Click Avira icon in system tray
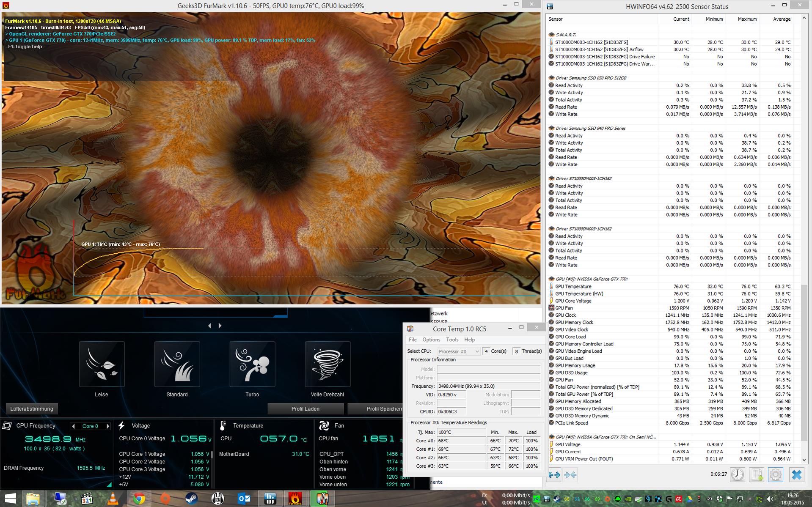 (679, 499)
